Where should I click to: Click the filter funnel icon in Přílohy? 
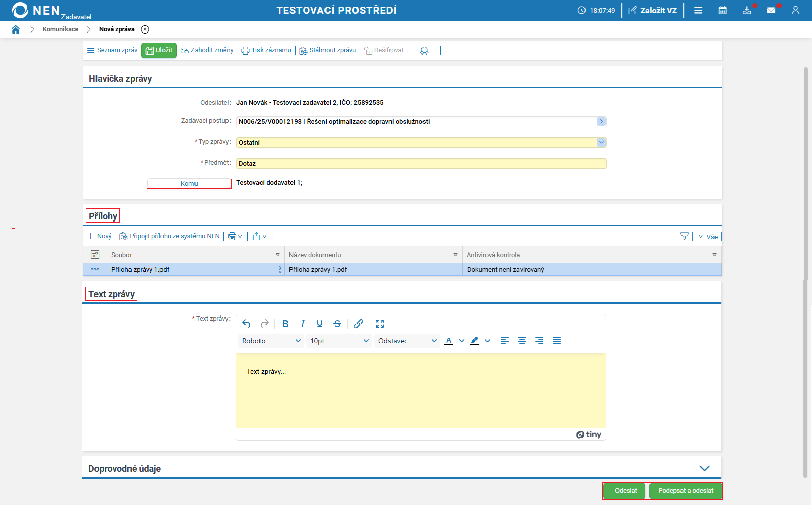684,236
